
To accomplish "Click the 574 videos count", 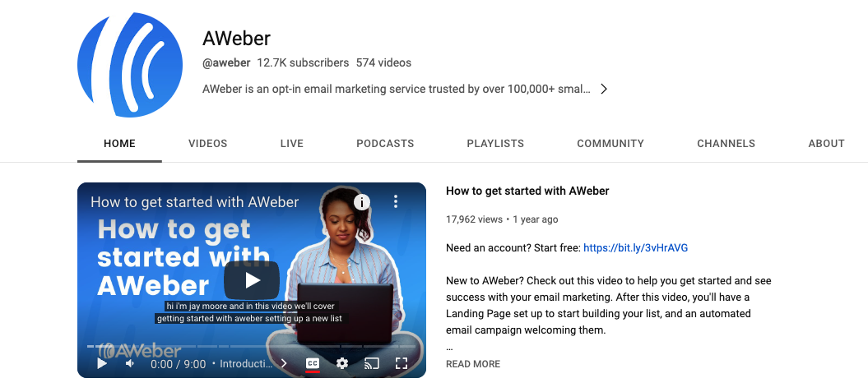I will click(x=383, y=62).
